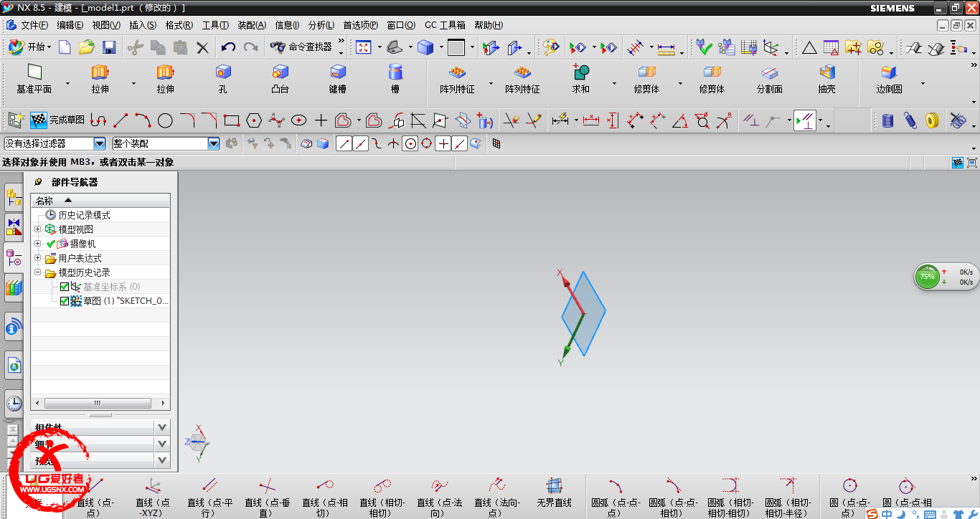Select the Polygon sketch tool
Viewport: 980px width, 519px height.
pos(253,120)
